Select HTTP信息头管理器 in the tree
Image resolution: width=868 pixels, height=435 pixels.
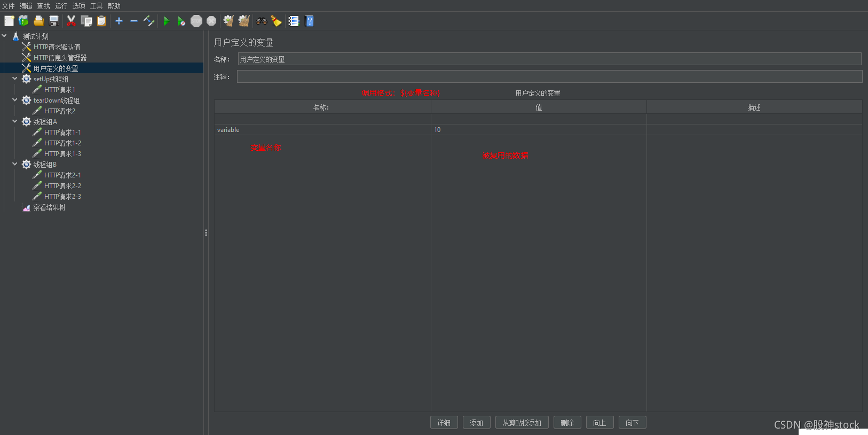coord(60,58)
